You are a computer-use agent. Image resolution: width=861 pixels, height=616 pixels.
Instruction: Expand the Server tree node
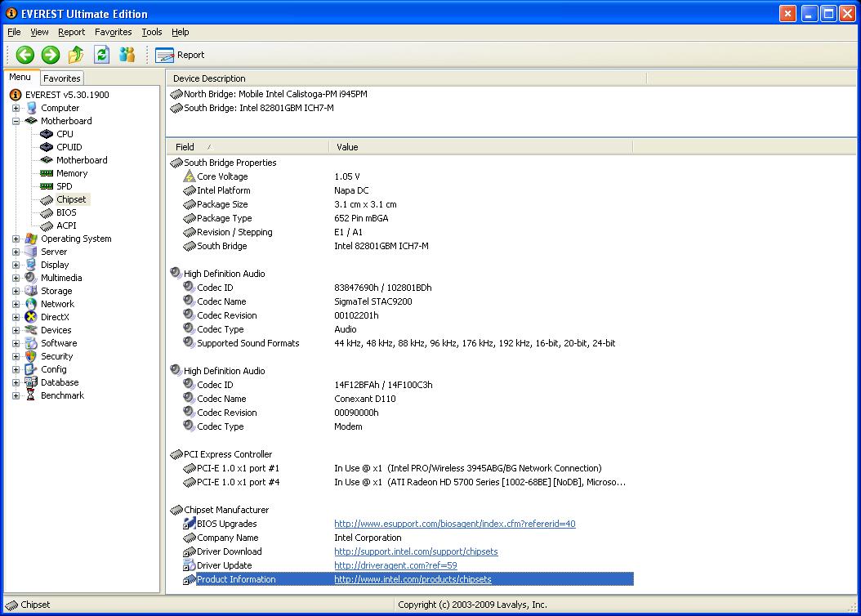16,252
